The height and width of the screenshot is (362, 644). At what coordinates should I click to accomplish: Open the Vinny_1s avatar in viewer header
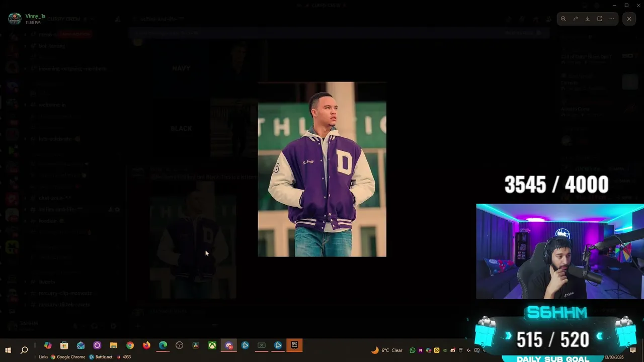[15, 19]
